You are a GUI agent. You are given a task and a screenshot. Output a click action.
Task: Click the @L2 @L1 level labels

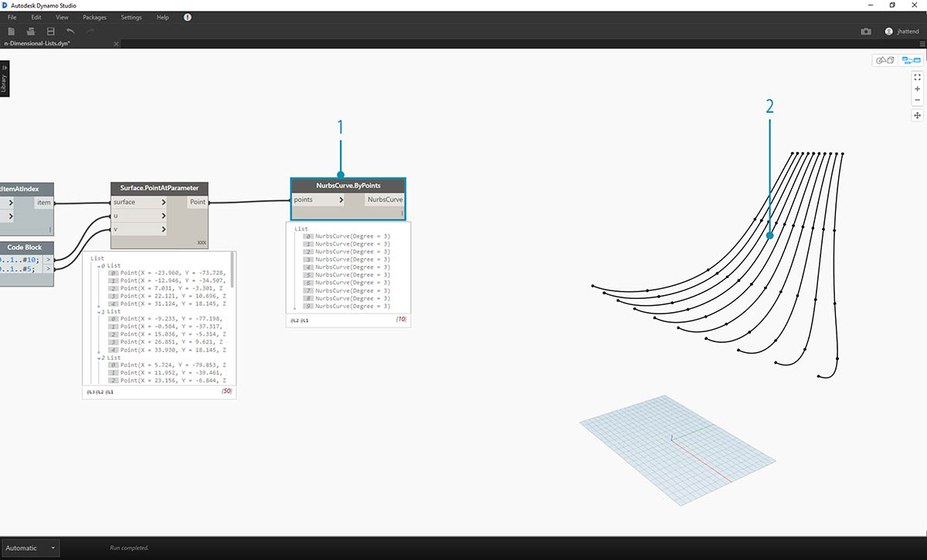[300, 320]
